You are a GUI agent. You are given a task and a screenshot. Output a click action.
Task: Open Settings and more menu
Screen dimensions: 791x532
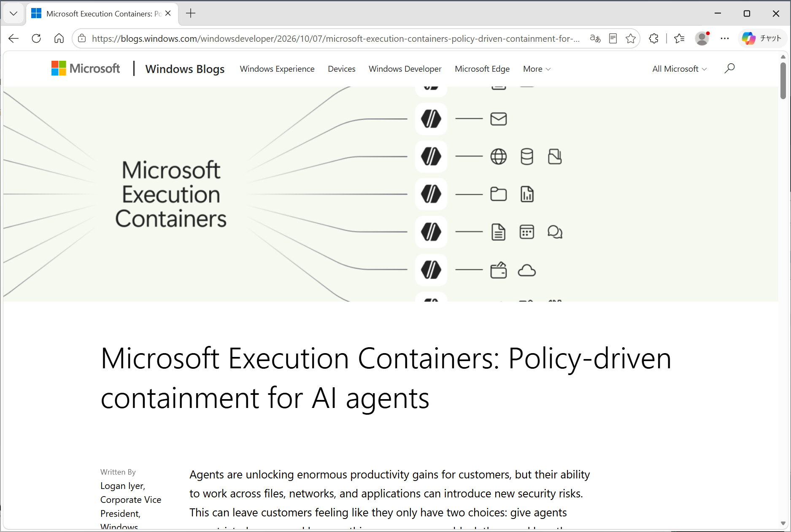(725, 38)
